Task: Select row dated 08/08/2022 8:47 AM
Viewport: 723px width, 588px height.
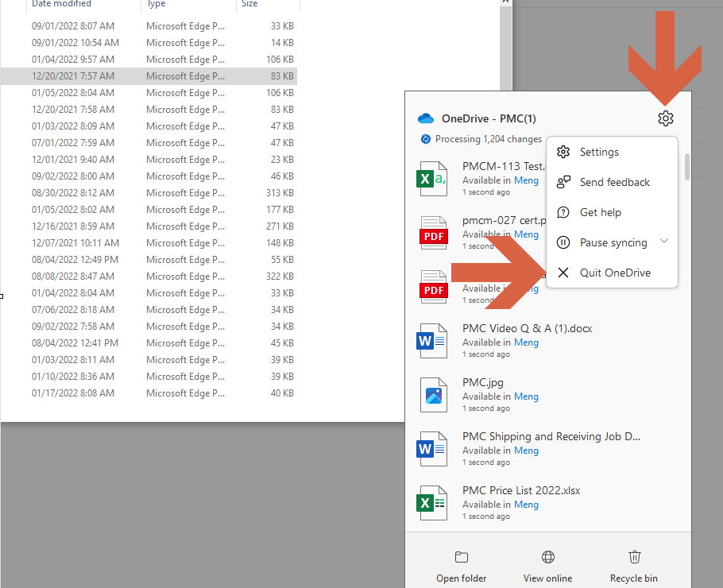Action: [x=149, y=277]
